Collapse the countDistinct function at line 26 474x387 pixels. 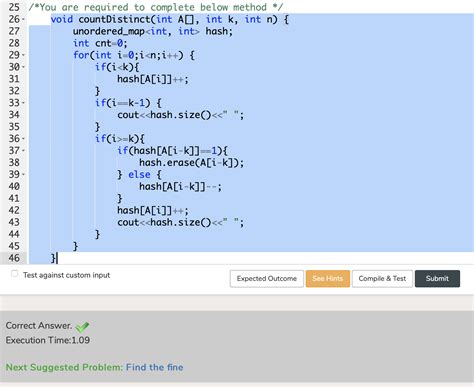(23, 19)
